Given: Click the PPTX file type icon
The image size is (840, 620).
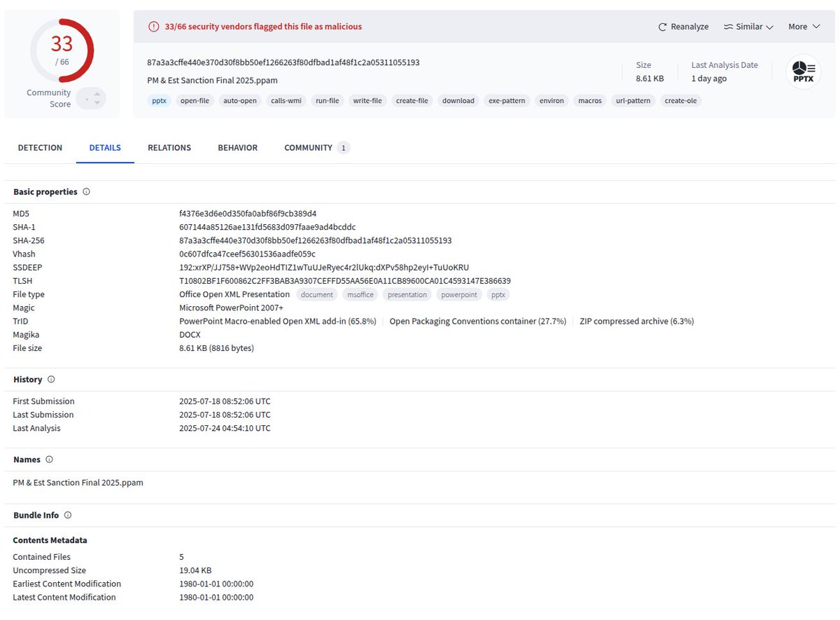Looking at the screenshot, I should [804, 71].
